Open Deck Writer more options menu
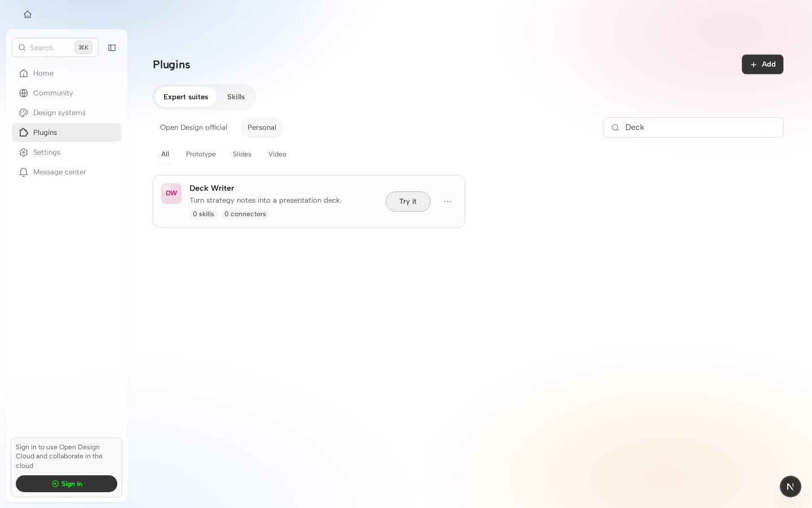Screen dimensions: 812x508 click(x=448, y=202)
